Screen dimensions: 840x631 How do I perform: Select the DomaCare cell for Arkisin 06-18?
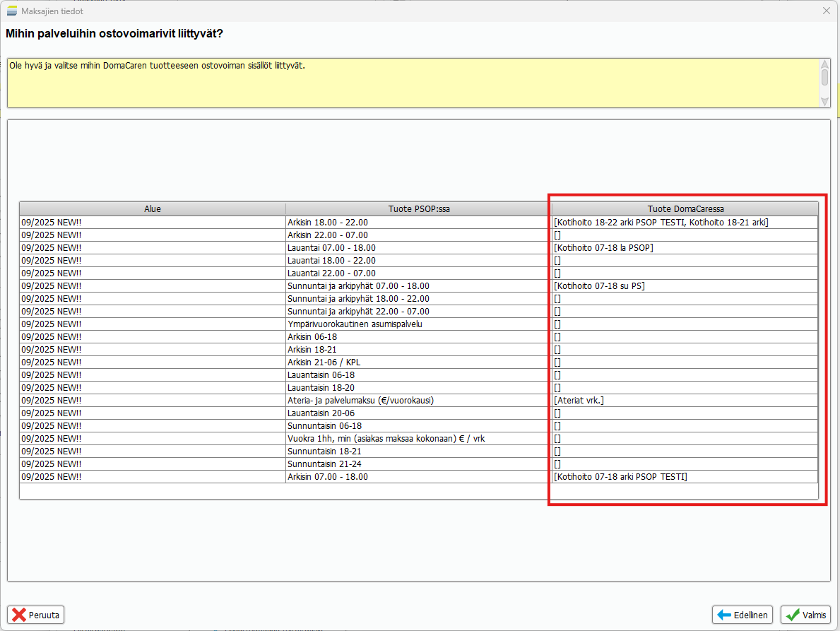pos(685,337)
